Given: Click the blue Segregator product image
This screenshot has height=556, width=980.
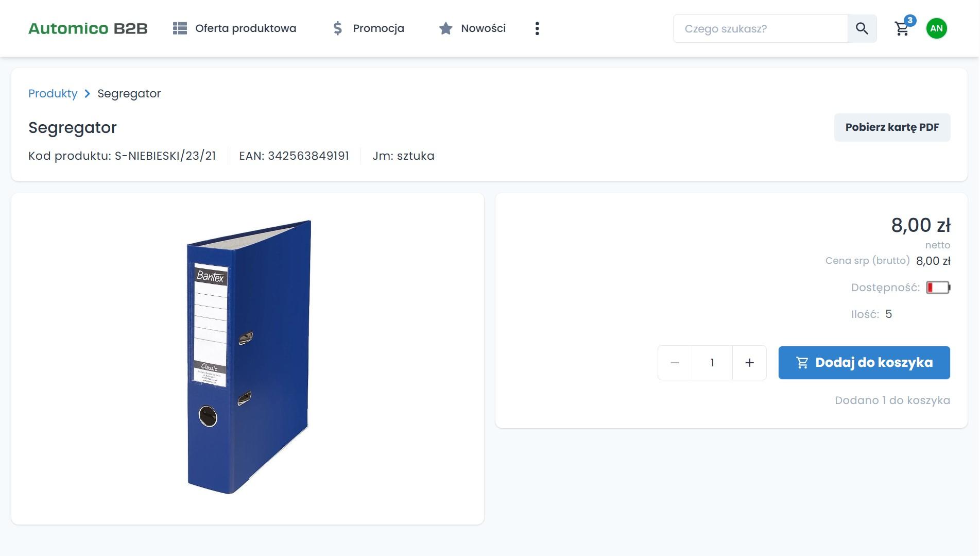Looking at the screenshot, I should pyautogui.click(x=249, y=357).
